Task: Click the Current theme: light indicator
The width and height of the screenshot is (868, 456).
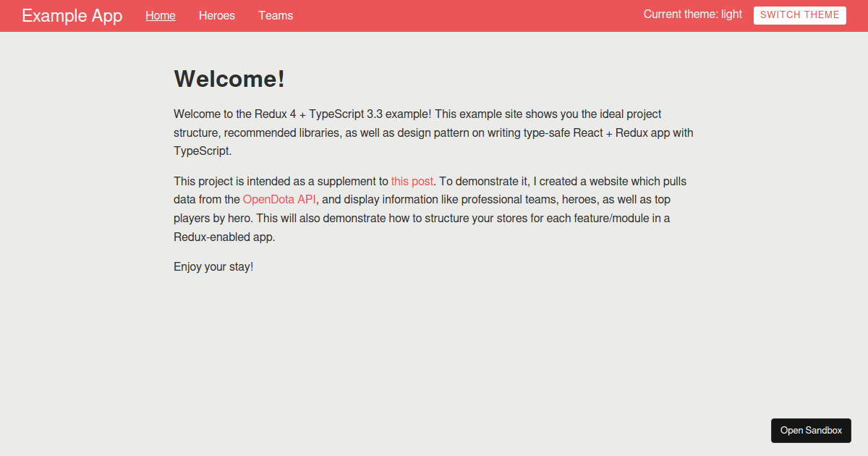Action: tap(692, 14)
